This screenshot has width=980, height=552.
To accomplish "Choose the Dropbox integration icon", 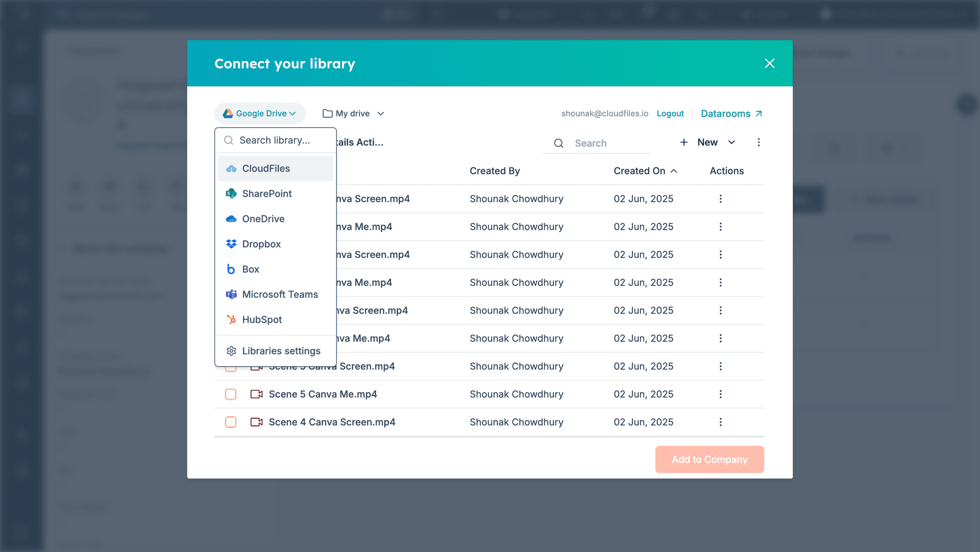I will pyautogui.click(x=231, y=244).
